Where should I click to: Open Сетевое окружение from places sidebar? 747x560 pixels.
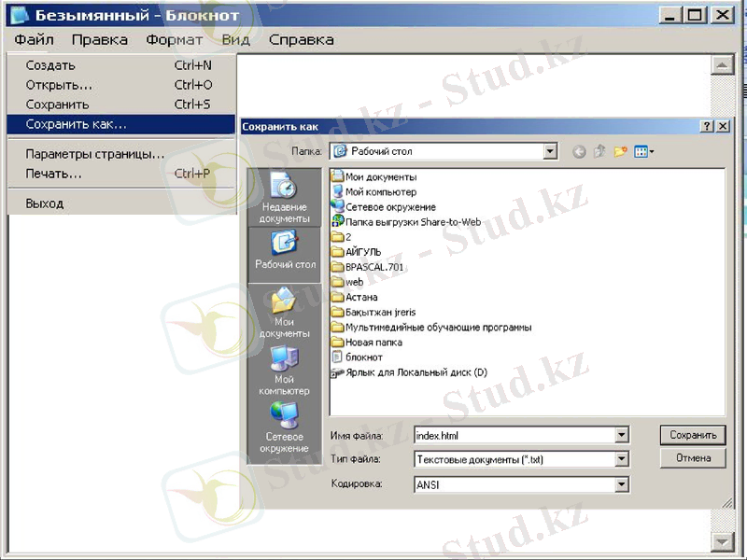[284, 427]
